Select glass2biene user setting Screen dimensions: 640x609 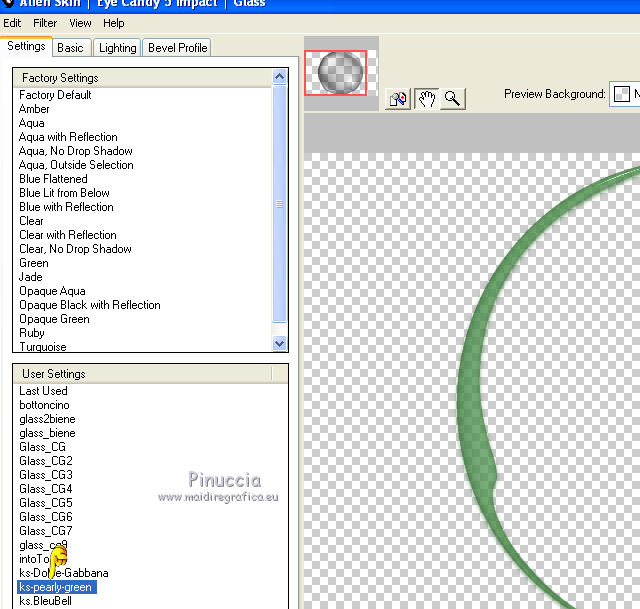[47, 419]
